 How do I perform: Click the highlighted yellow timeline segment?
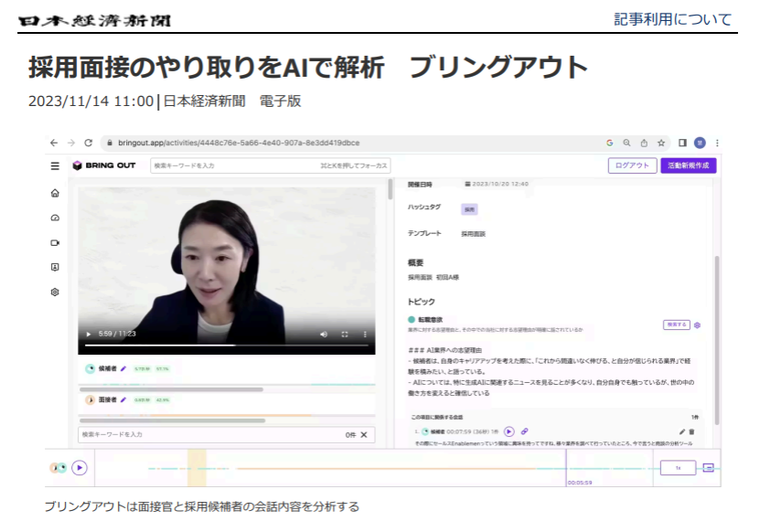click(x=197, y=468)
